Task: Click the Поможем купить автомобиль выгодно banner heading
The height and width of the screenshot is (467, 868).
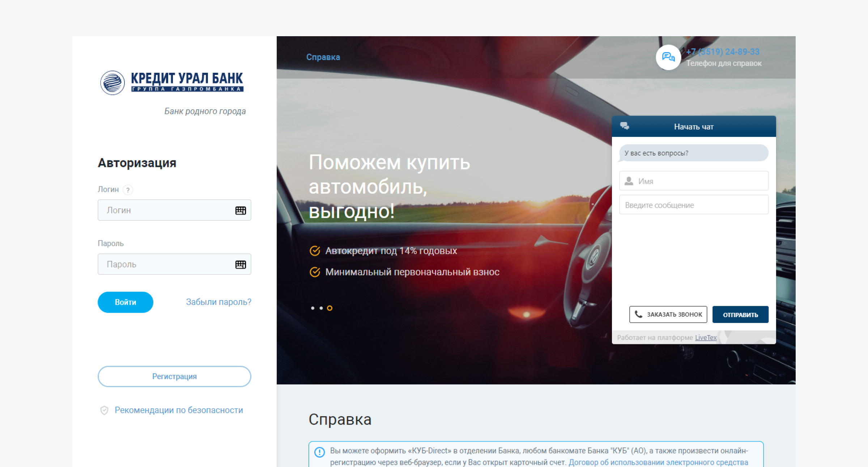Action: pyautogui.click(x=390, y=186)
